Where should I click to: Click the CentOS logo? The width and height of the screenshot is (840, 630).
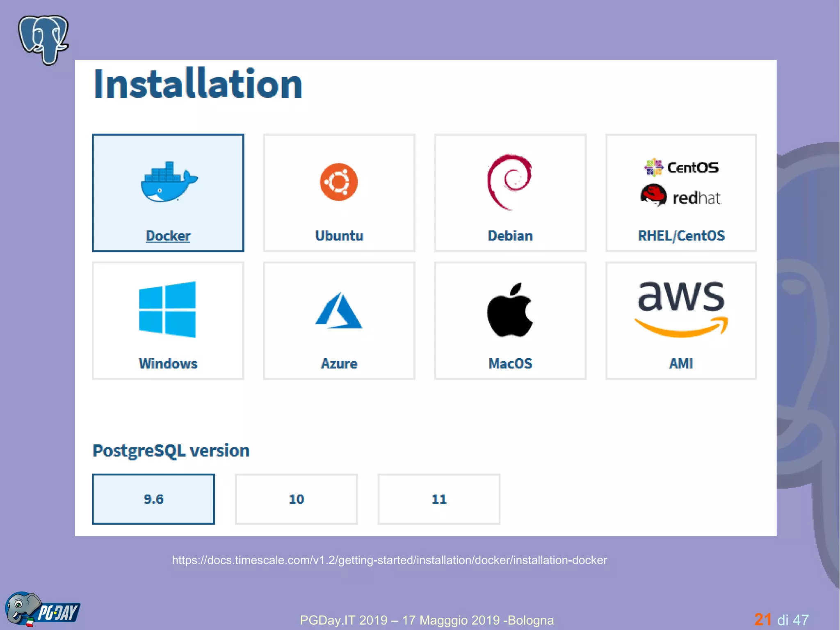pyautogui.click(x=681, y=167)
